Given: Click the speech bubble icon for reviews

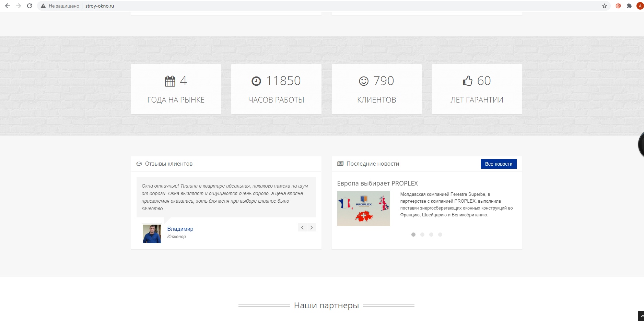Looking at the screenshot, I should (139, 164).
